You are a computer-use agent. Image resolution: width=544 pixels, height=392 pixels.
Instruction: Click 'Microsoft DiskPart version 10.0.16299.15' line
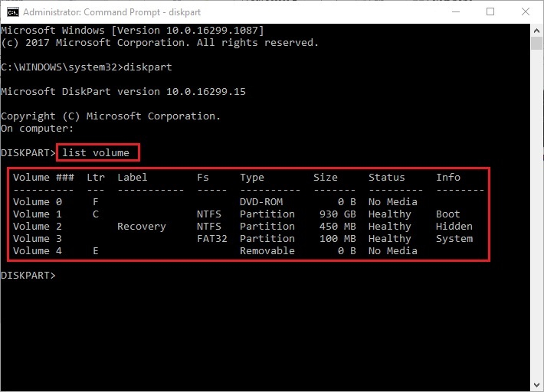[123, 92]
